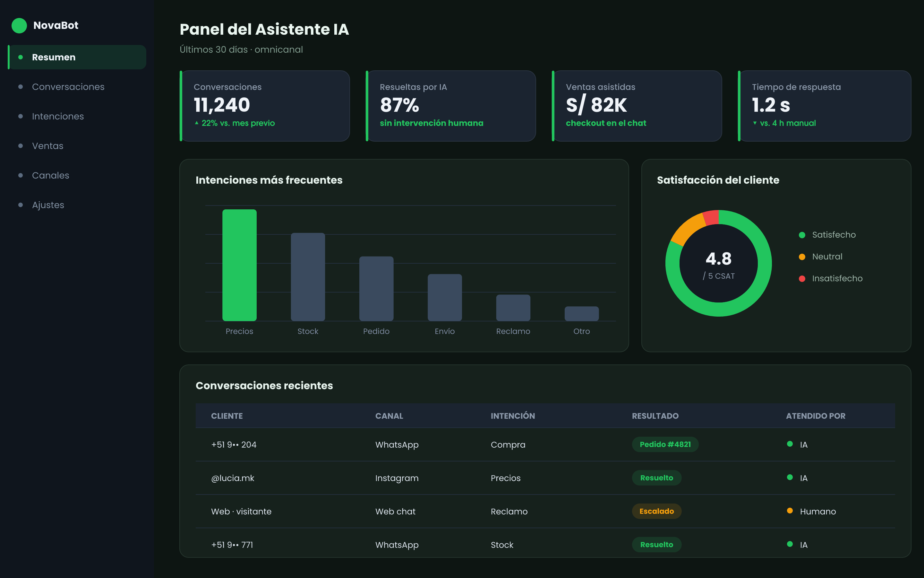Sort table by CANAL column header
924x578 pixels.
[389, 416]
